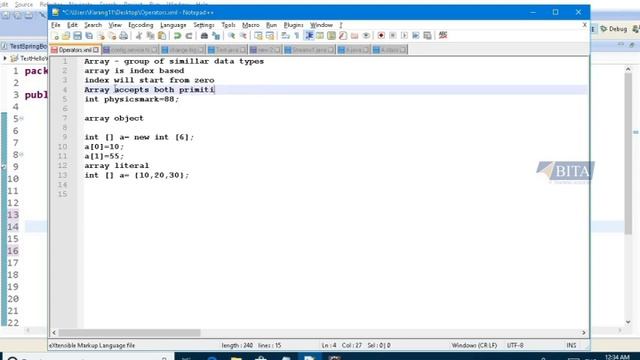Click the horizontal scrollbar right arrow
640x360 pixels.
pyautogui.click(x=584, y=333)
